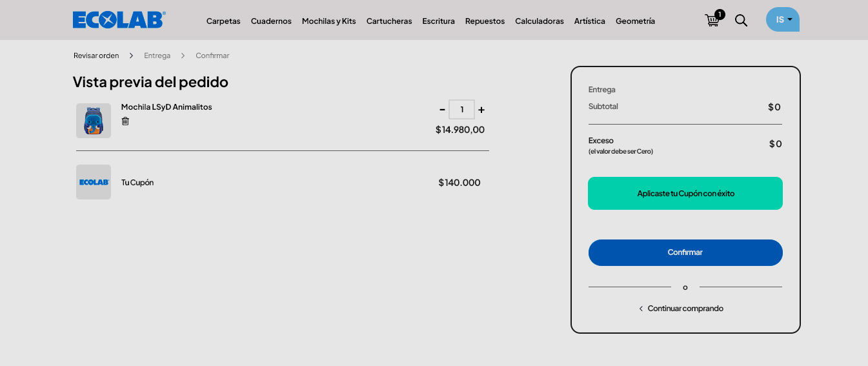Open the Carpetas menu
Screen dimensions: 868x366
coord(223,21)
